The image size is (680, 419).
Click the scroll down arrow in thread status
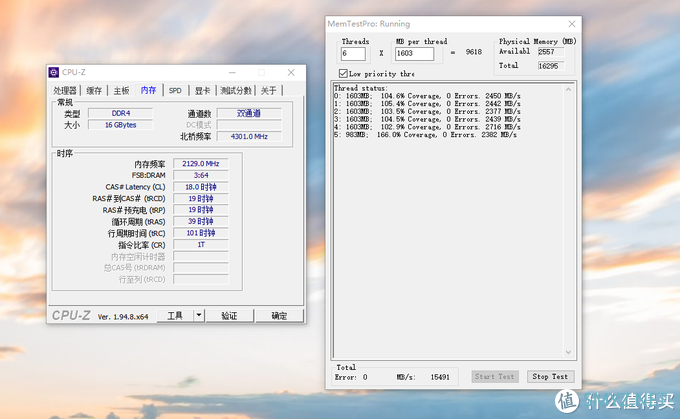pos(568,352)
